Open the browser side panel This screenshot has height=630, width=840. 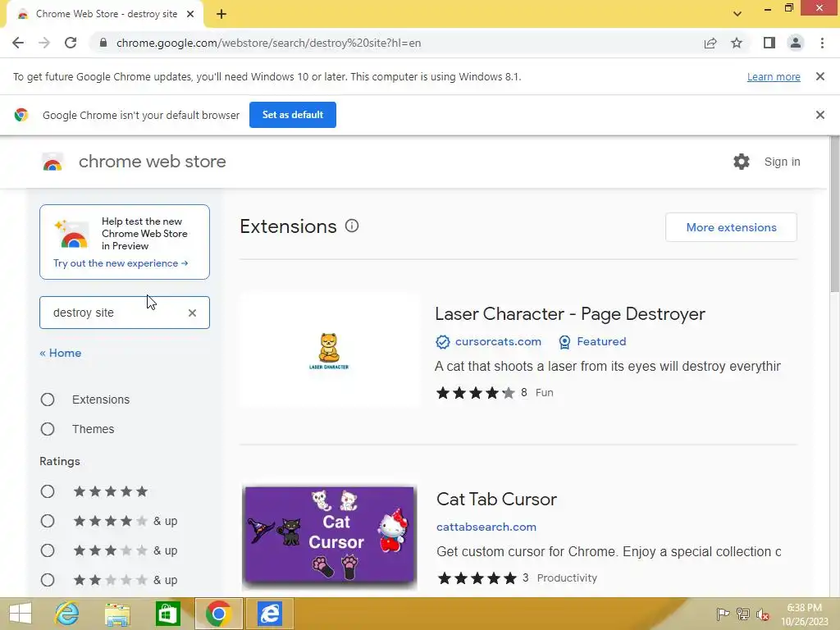[769, 43]
